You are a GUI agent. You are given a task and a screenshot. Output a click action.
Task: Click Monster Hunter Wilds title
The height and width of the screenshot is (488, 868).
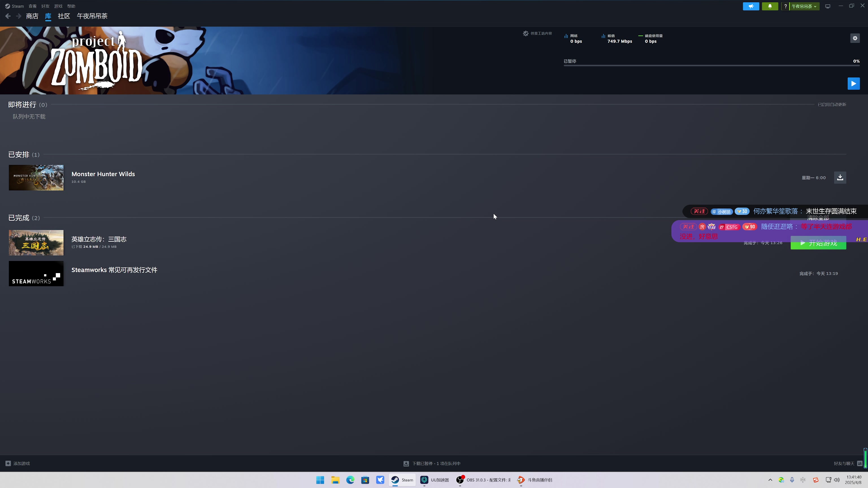(103, 174)
